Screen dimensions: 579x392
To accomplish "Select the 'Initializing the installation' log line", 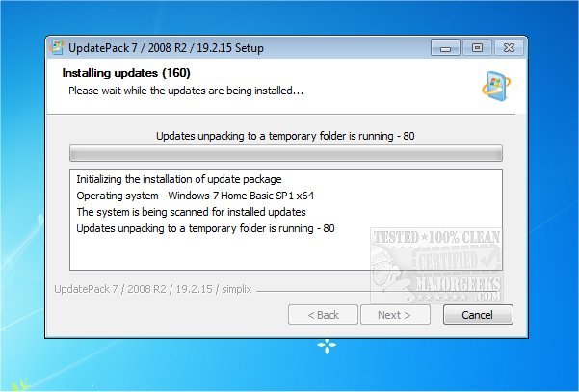I will [179, 179].
